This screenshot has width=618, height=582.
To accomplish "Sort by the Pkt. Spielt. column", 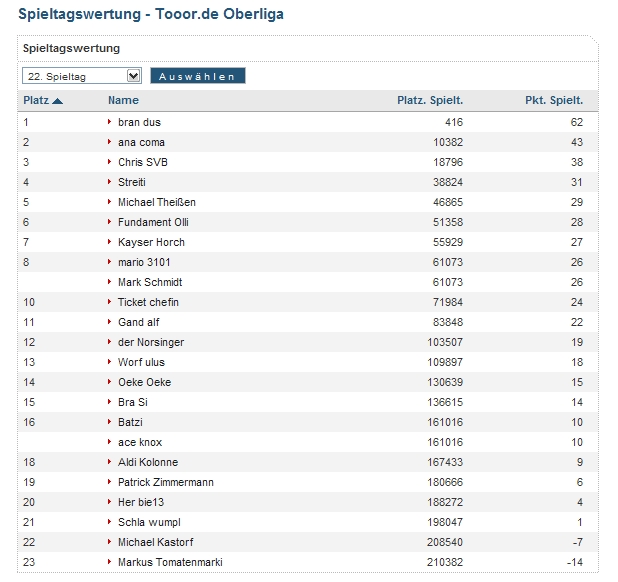I will point(554,100).
